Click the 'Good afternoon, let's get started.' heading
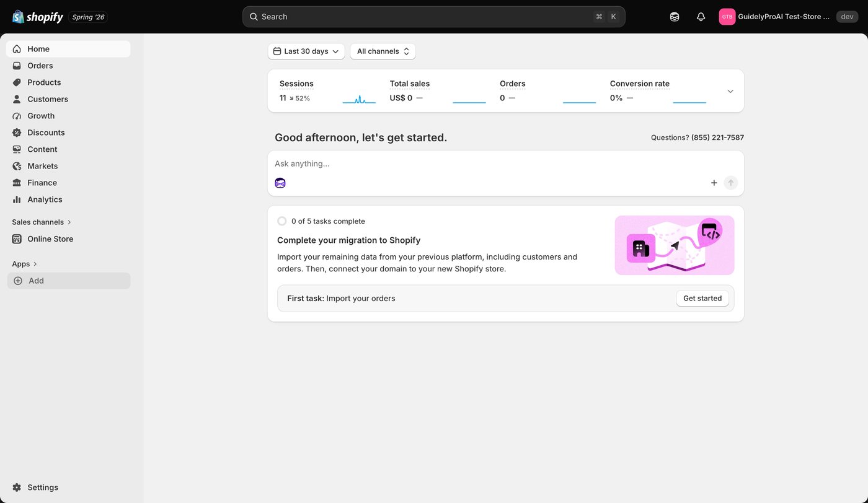This screenshot has width=868, height=503. (361, 138)
